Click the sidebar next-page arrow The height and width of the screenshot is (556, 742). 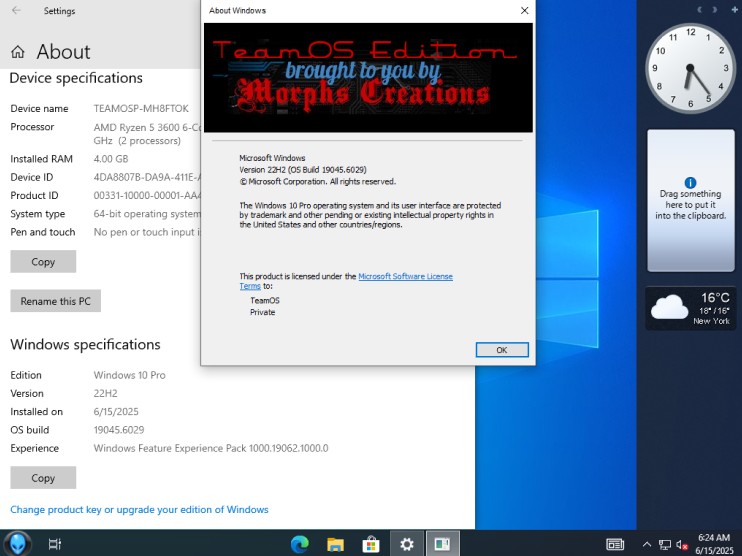coord(715,9)
